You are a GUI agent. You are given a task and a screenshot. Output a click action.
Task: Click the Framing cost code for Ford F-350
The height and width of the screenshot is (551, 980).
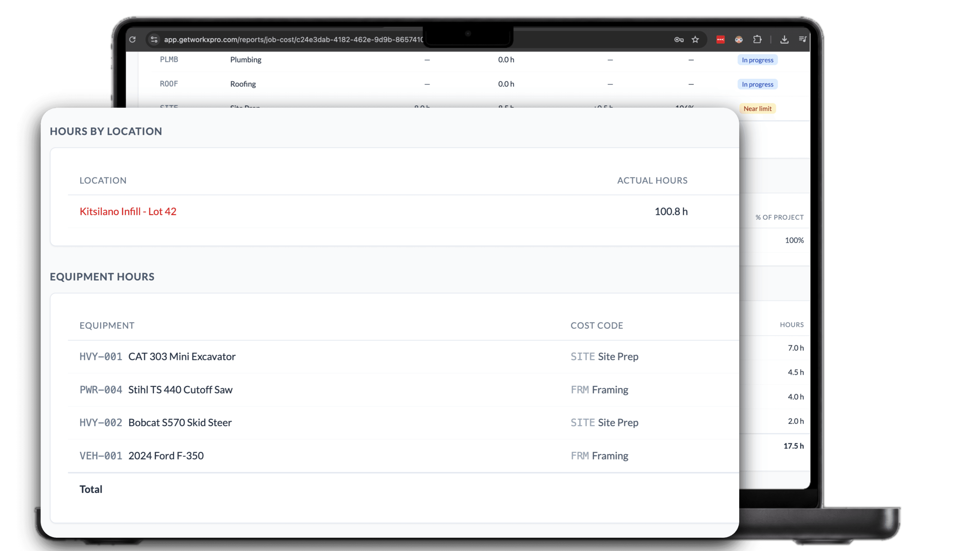point(599,456)
